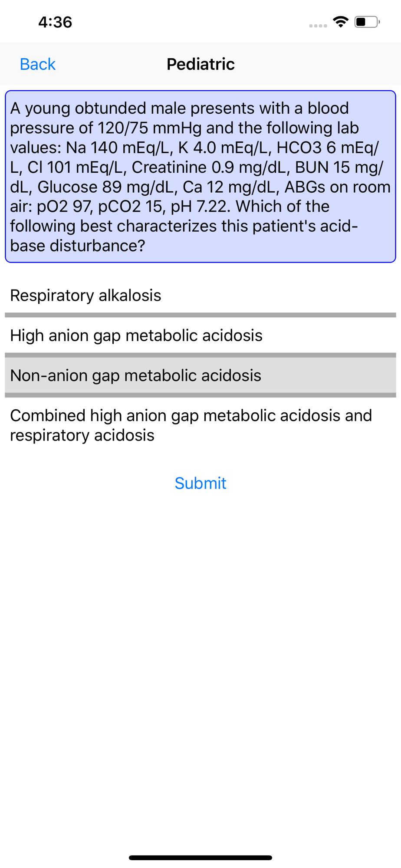The width and height of the screenshot is (401, 868).
Task: Select the answer directly below Respiratory alkalosis
Action: tap(200, 335)
